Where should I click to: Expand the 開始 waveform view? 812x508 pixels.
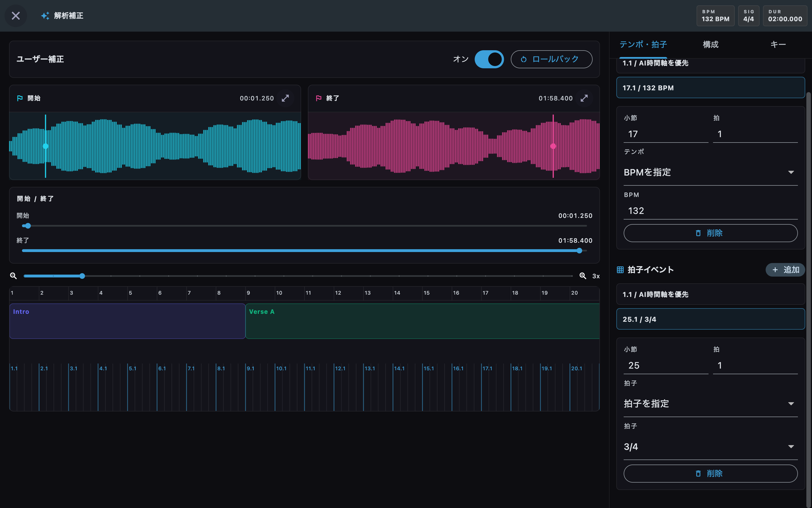(x=285, y=98)
